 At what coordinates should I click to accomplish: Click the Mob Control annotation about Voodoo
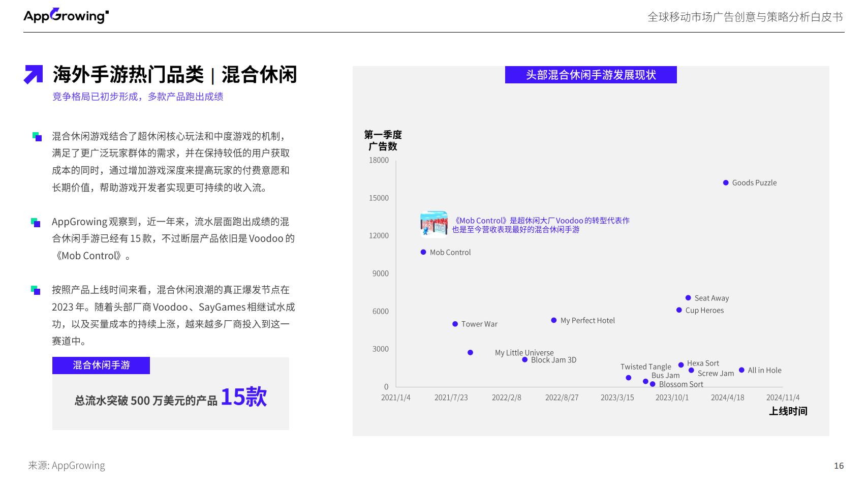(x=541, y=225)
